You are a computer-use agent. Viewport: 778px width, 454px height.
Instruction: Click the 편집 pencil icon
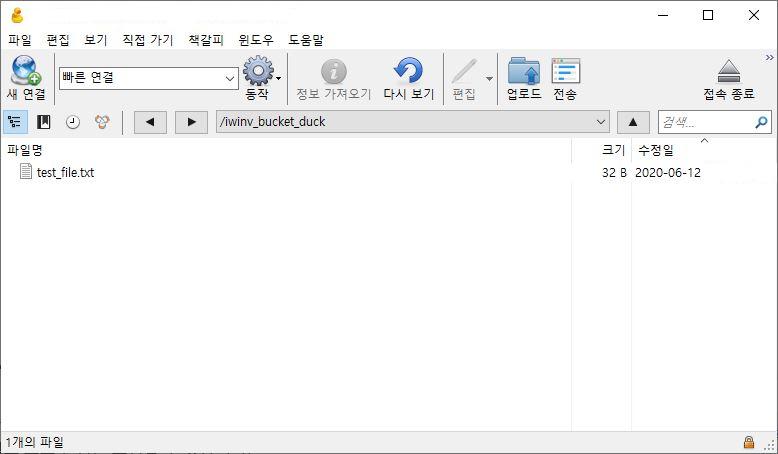coord(464,72)
